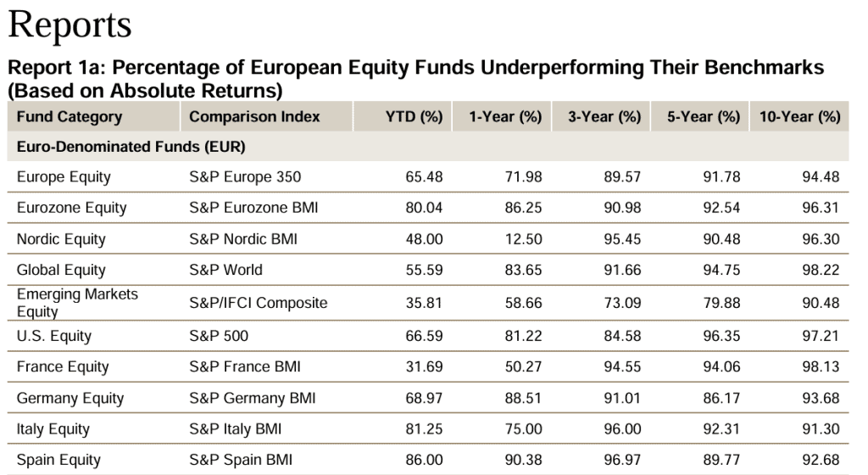Viewport: 868px width, 475px height.
Task: Click the 1-Year (%) column header
Action: click(505, 117)
